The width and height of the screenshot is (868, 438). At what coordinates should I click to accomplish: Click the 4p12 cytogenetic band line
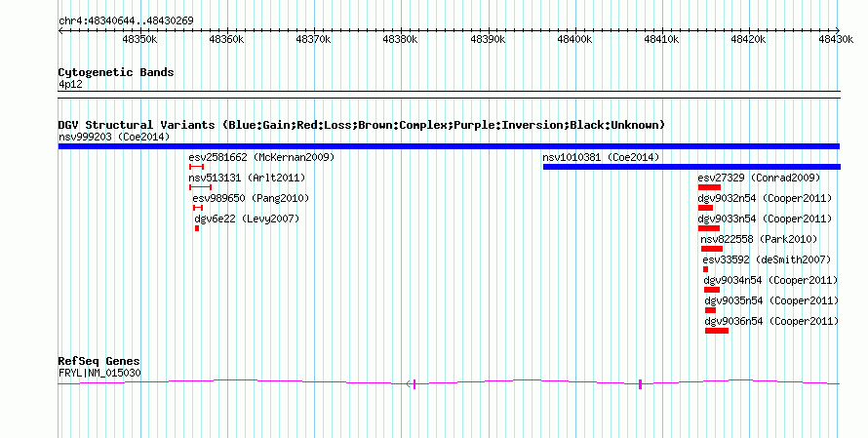tap(449, 95)
